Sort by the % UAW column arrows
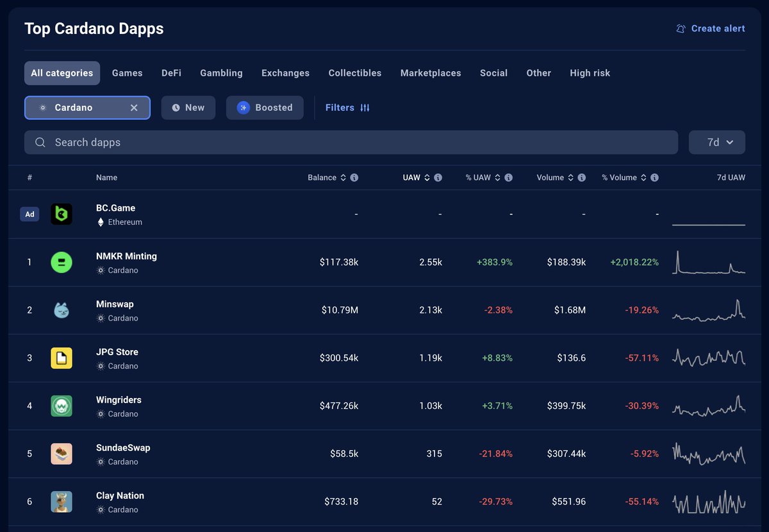769x532 pixels. click(x=497, y=178)
